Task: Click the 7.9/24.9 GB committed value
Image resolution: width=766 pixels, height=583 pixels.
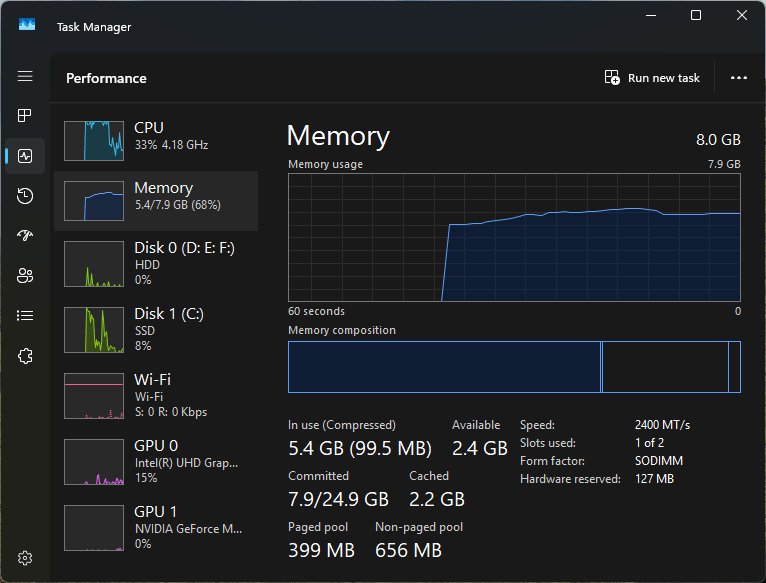Action: pyautogui.click(x=338, y=499)
